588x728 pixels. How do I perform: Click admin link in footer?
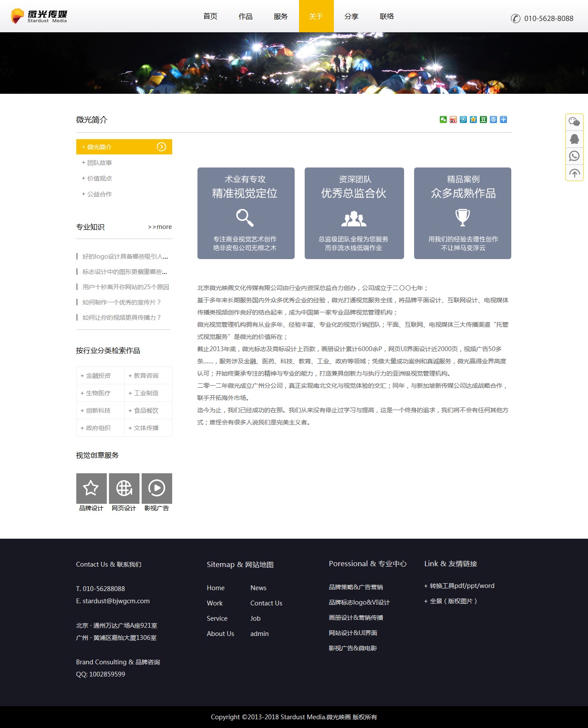pyautogui.click(x=259, y=634)
